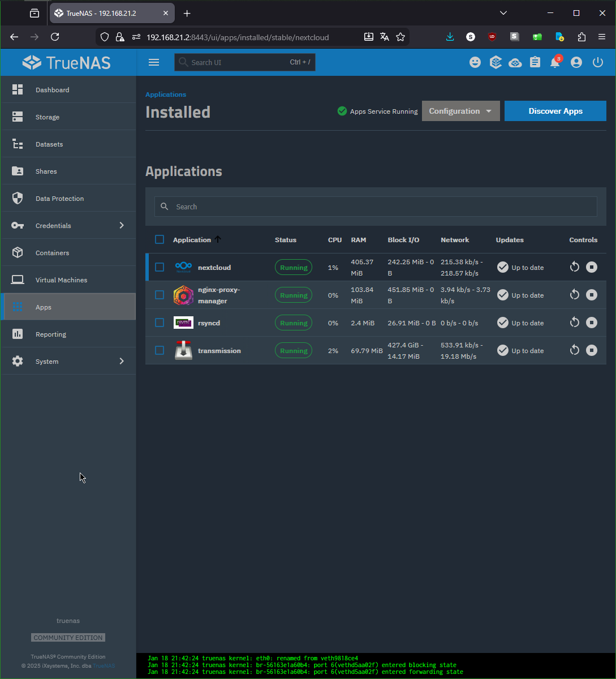Viewport: 616px width, 679px height.
Task: Open the TrueNAS Connect cloud icon
Action: pos(515,62)
